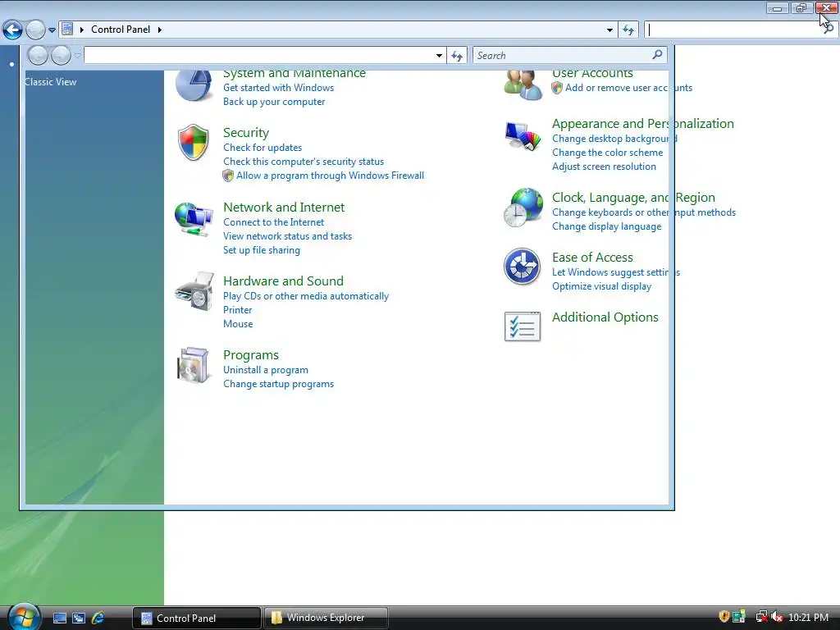Open Let Windows suggest settings link
840x630 pixels.
coord(616,272)
